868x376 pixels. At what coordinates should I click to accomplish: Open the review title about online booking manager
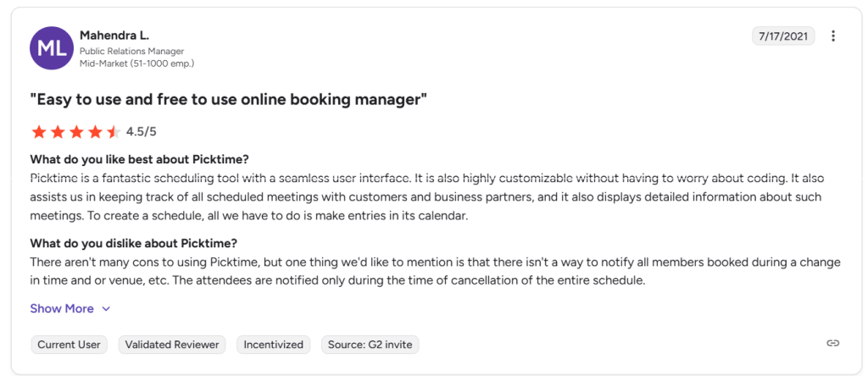tap(228, 100)
